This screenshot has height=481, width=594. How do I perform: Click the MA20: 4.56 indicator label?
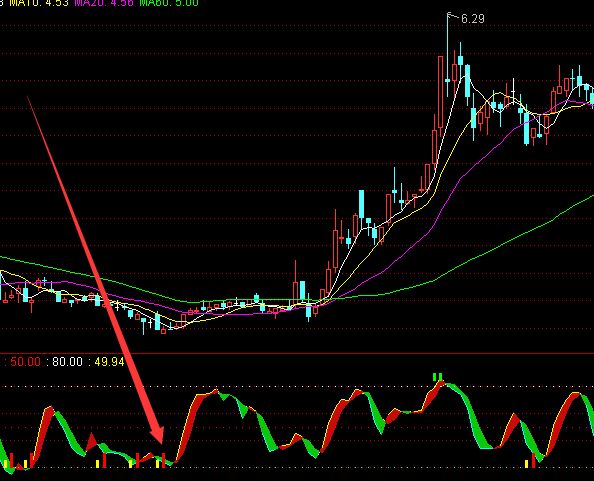tap(104, 3)
